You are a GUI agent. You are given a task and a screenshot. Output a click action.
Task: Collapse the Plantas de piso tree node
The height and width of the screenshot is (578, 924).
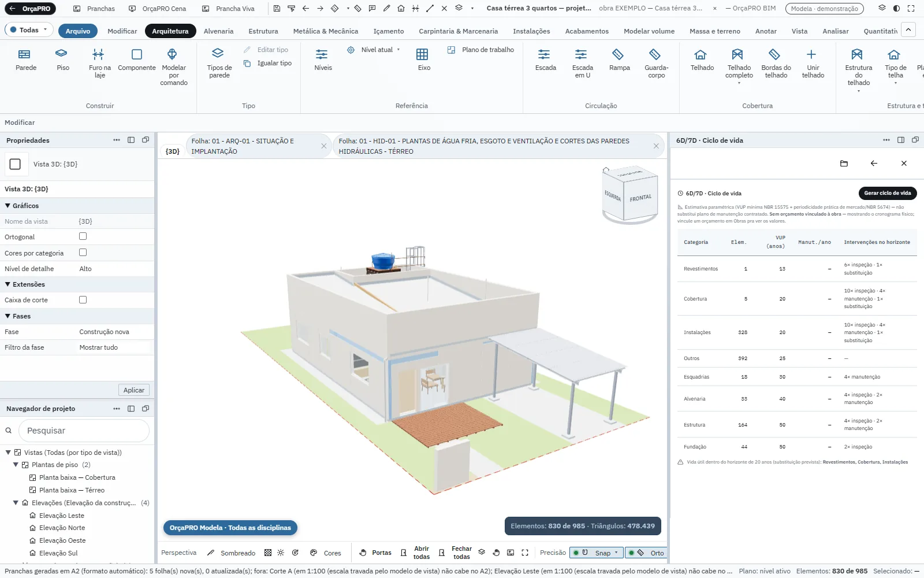pos(16,465)
